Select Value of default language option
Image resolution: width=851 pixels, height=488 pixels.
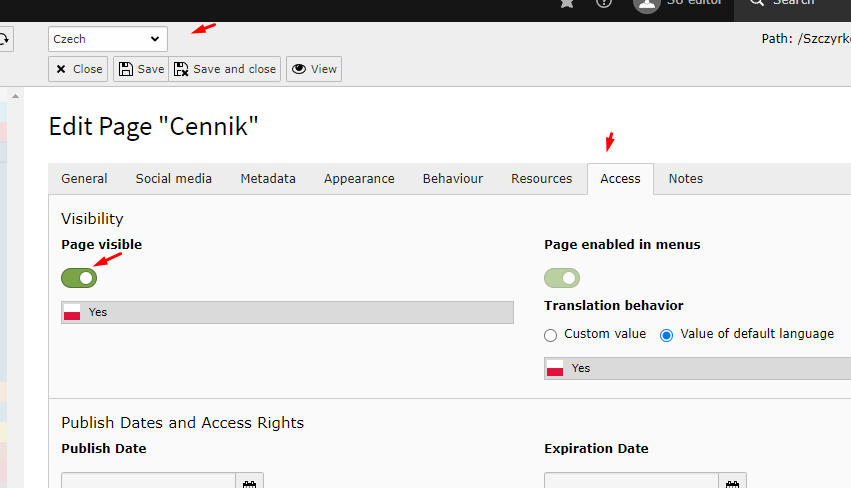point(667,335)
